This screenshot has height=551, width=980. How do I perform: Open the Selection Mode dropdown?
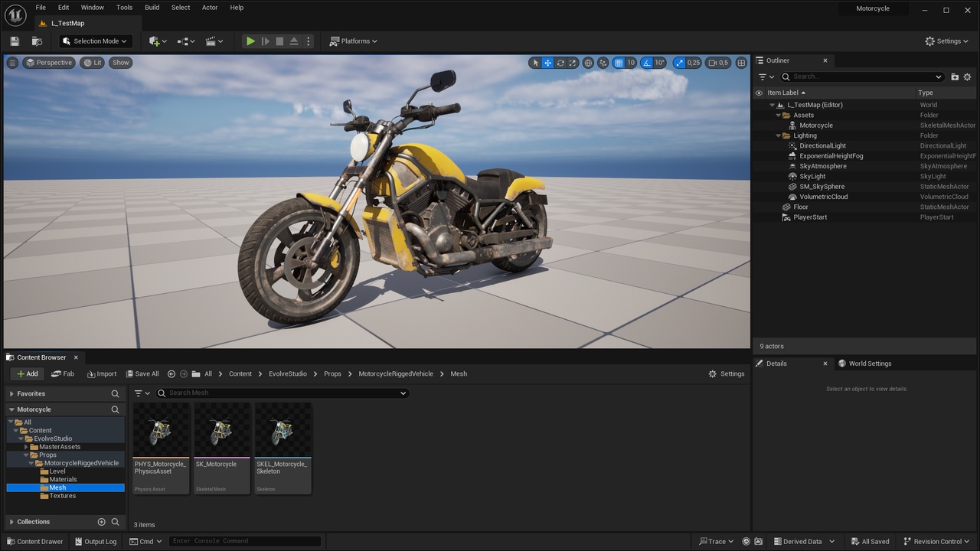(x=96, y=41)
